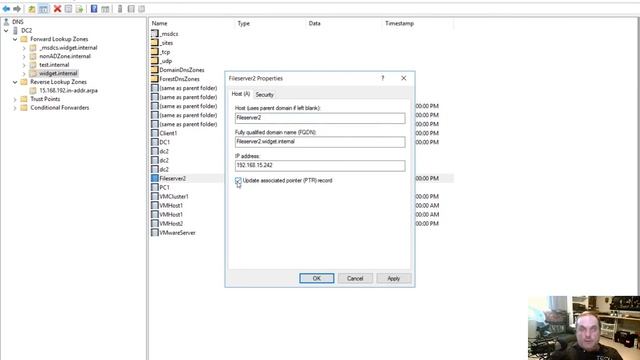The image size is (640, 360).
Task: Collapse the Forward Lookup Zones node
Action: click(x=15, y=39)
